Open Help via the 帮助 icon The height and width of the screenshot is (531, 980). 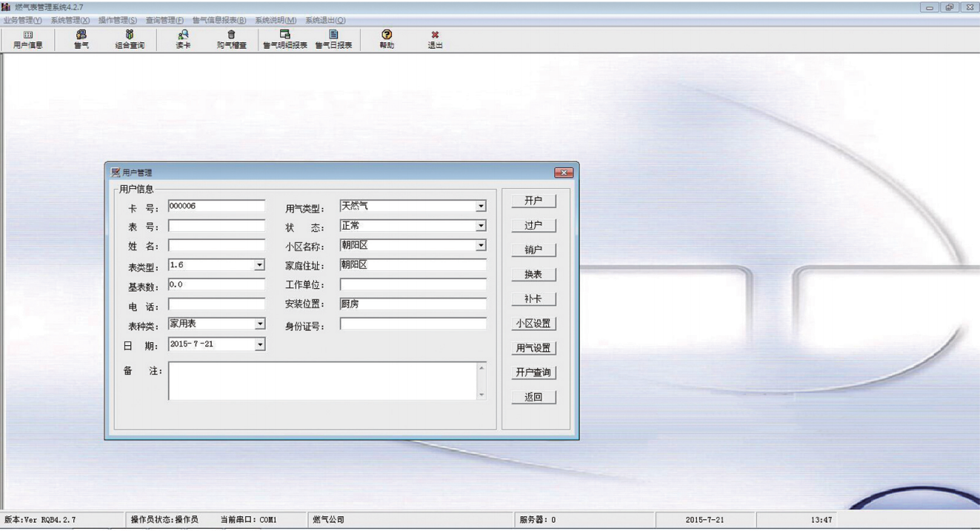tap(386, 39)
